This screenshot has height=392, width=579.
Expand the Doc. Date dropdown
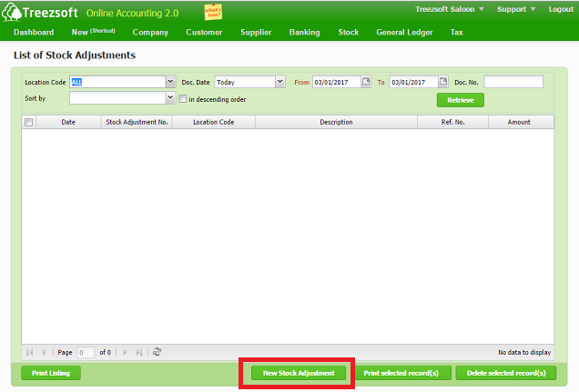[280, 82]
